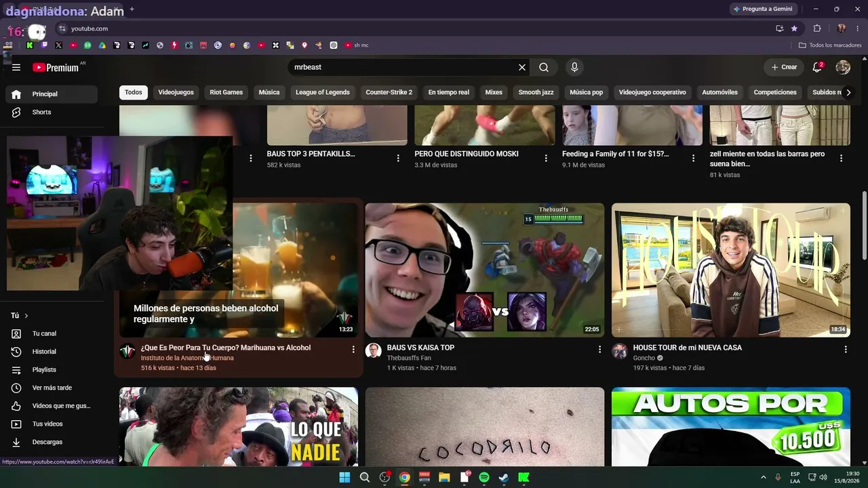This screenshot has width=868, height=488.
Task: Filter by the Videojuegos chip
Action: [x=176, y=92]
